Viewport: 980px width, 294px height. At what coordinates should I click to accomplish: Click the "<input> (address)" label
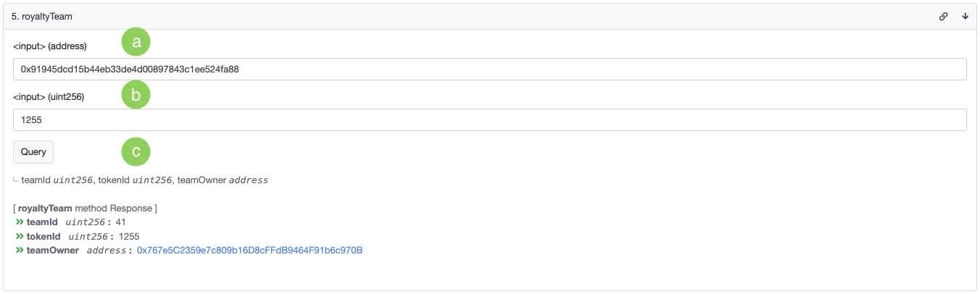click(50, 46)
